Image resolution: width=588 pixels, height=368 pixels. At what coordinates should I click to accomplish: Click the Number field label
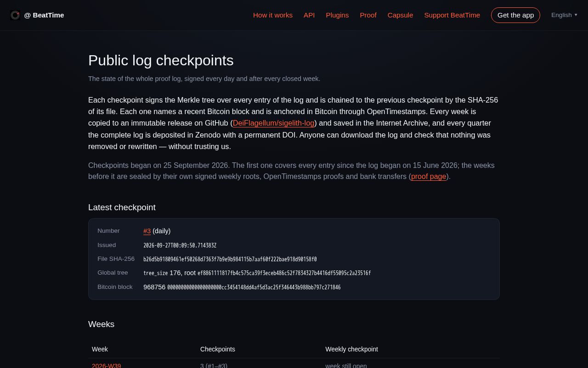(108, 231)
